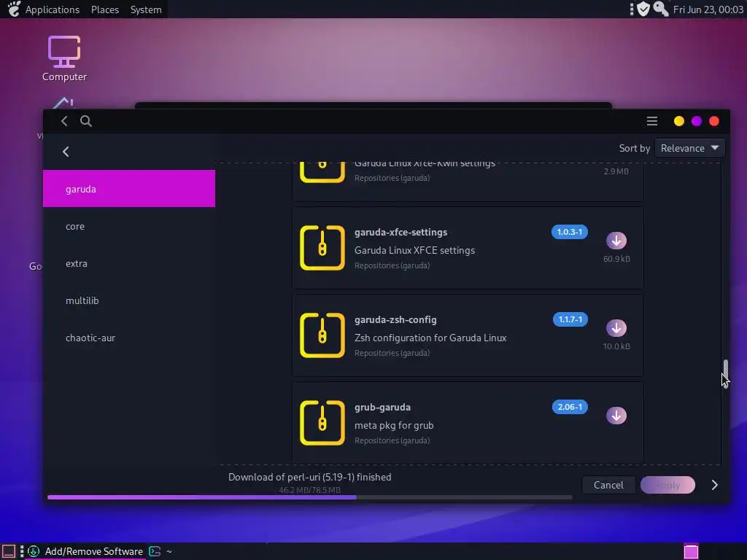Image resolution: width=747 pixels, height=560 pixels.
Task: Click the shield tray icon
Action: pyautogui.click(x=643, y=9)
